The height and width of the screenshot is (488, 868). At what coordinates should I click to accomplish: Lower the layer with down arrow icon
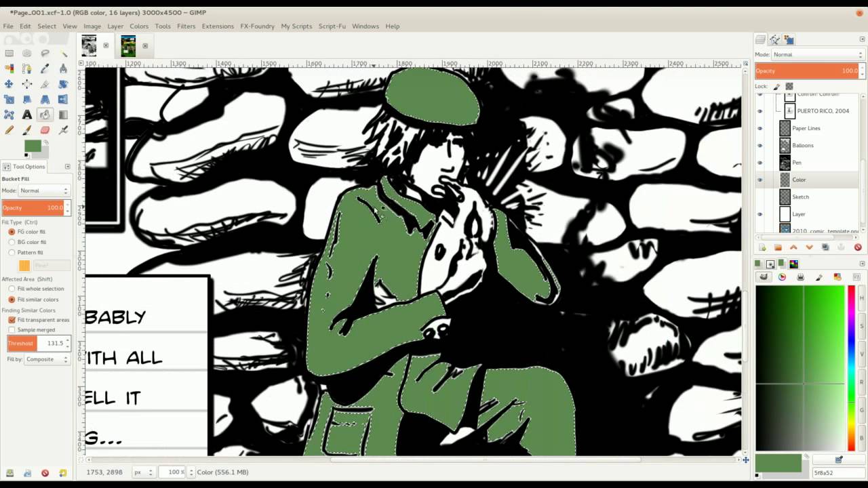[809, 247]
